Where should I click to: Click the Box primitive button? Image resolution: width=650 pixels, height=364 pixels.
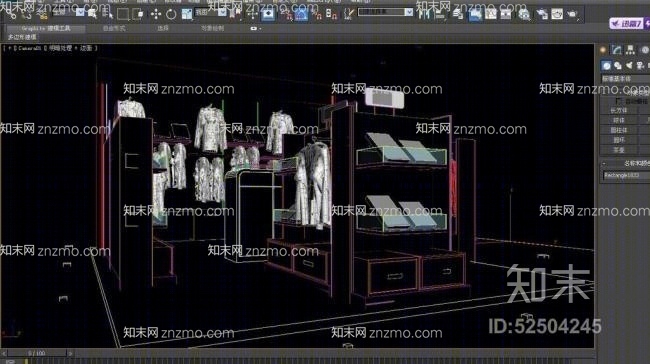(619, 111)
